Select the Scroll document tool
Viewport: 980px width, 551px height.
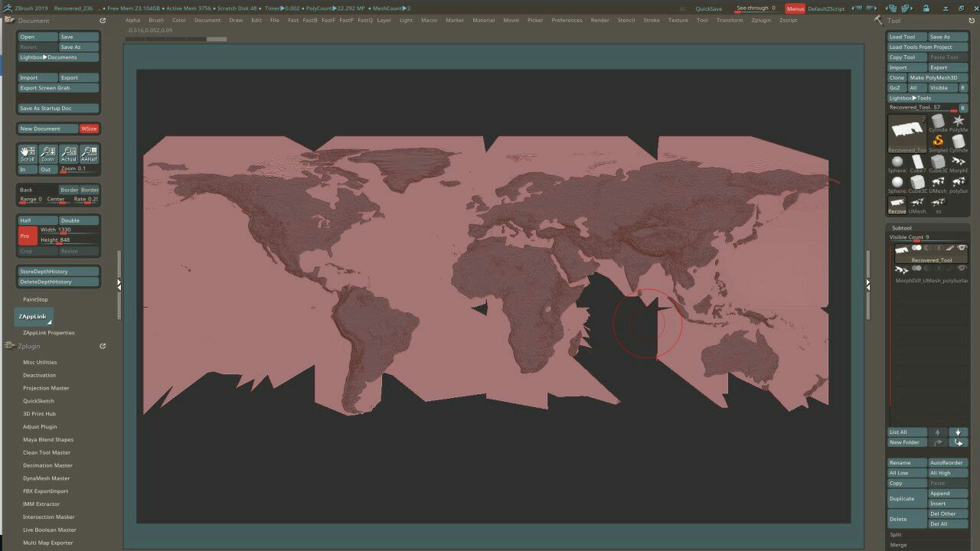(x=28, y=153)
